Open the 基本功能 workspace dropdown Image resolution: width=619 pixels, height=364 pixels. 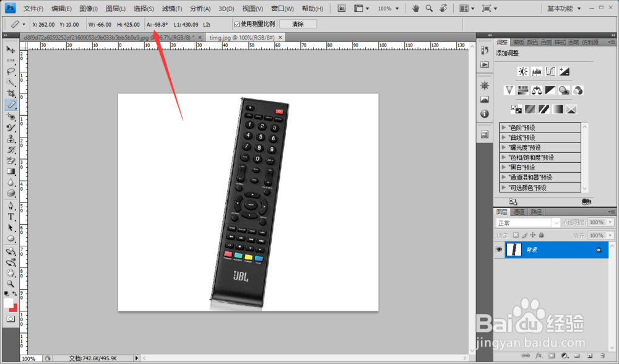coord(564,8)
